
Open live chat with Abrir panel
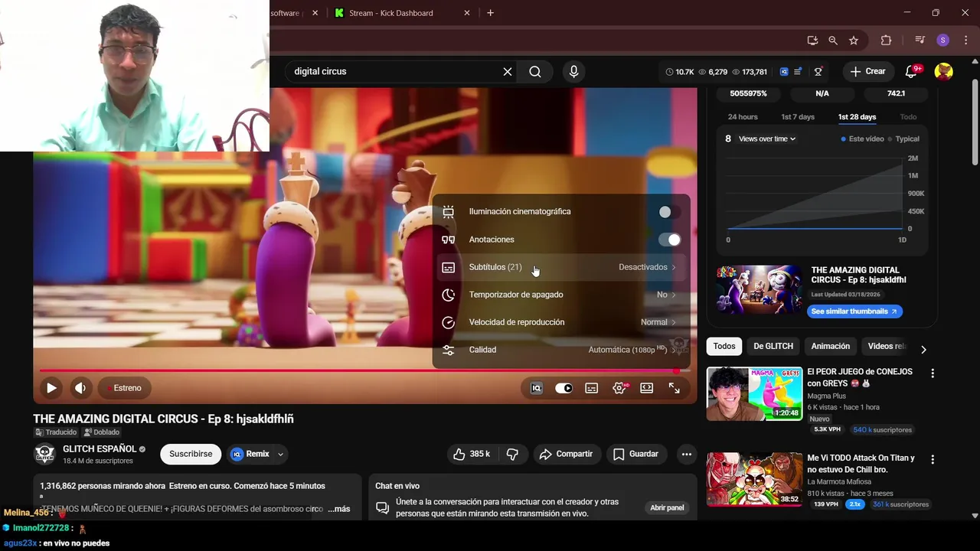tap(667, 507)
